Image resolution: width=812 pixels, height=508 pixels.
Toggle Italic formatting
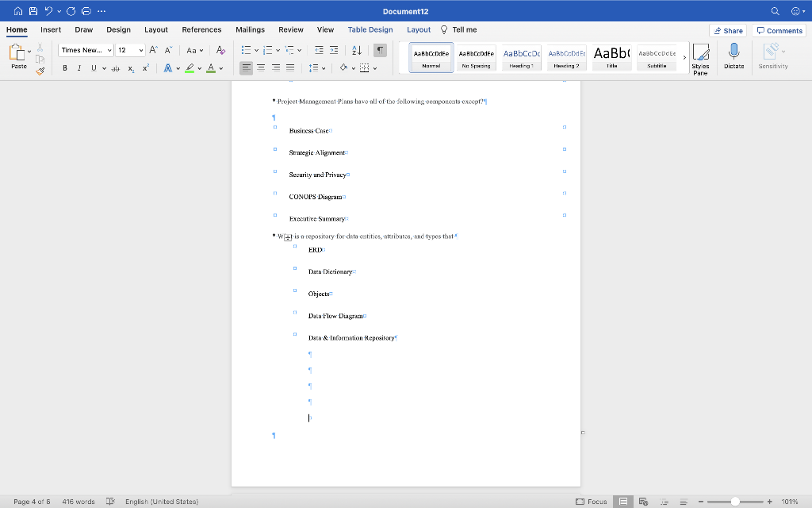click(79, 68)
